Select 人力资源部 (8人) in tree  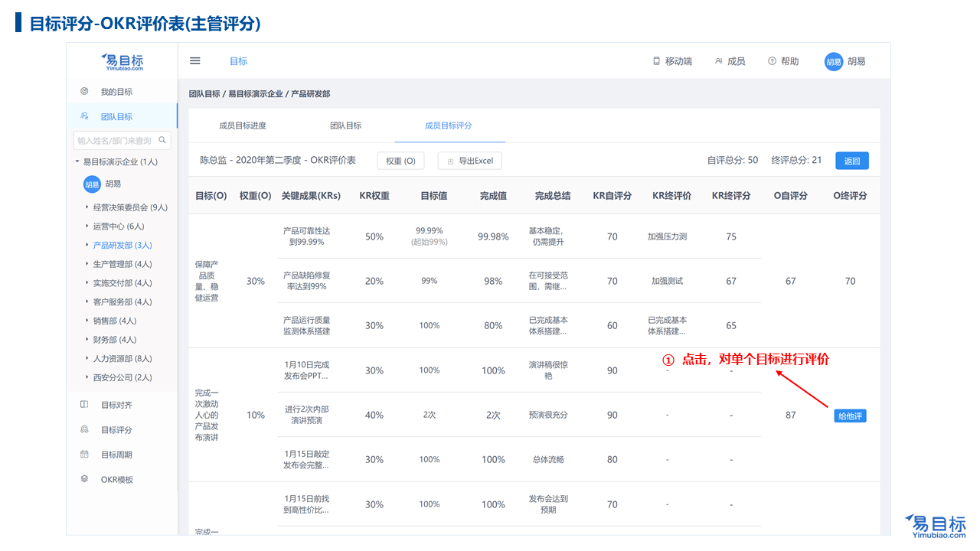pos(122,358)
